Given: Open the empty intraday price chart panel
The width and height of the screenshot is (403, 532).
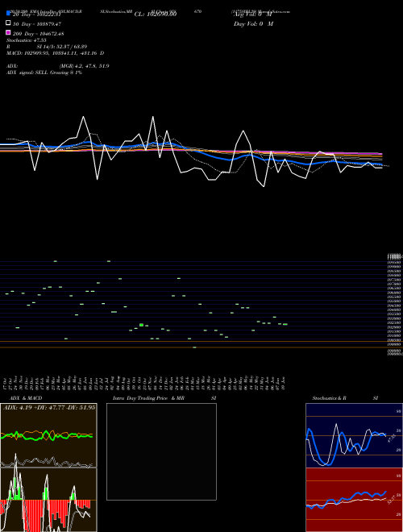Looking at the screenshot, I should click(161, 451).
